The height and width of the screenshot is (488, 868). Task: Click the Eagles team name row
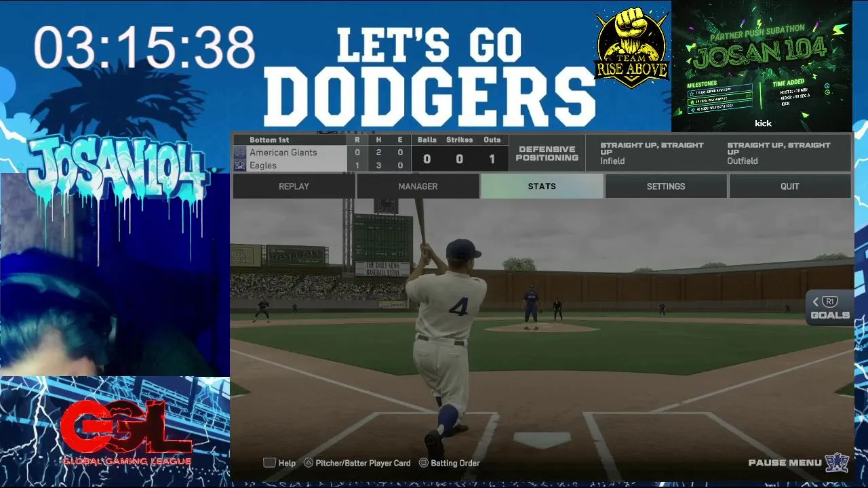[x=290, y=165]
